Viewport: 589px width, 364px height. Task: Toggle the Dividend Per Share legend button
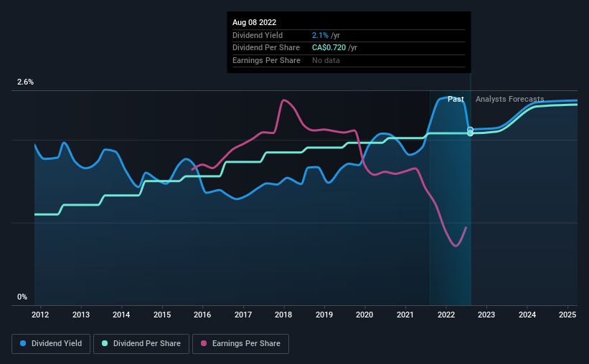(x=141, y=344)
